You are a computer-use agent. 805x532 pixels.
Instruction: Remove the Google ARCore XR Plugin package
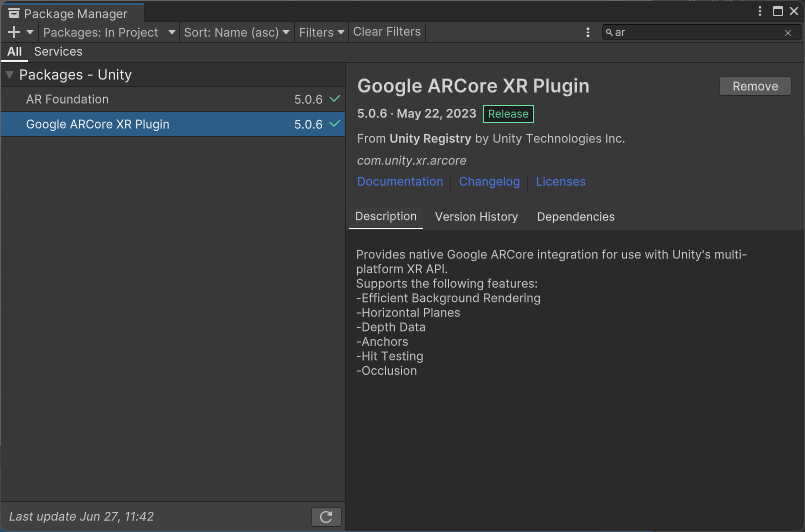(755, 86)
